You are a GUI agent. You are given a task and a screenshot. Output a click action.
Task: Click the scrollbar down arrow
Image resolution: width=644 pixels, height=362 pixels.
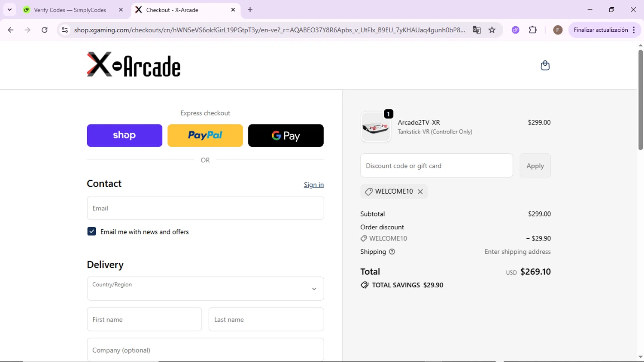tap(640, 357)
